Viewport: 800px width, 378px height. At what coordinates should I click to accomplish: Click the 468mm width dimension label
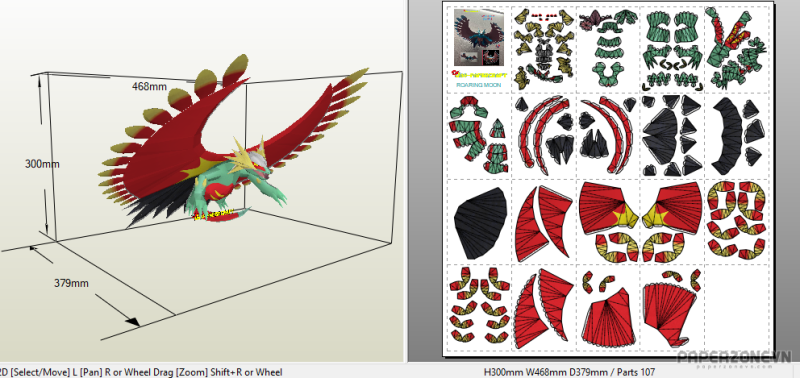pos(149,87)
